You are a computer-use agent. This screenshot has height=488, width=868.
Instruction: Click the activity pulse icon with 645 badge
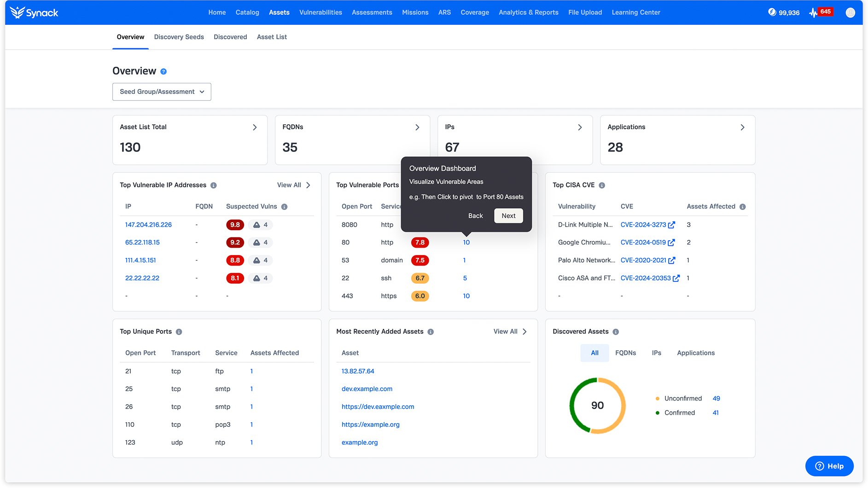[x=814, y=12]
